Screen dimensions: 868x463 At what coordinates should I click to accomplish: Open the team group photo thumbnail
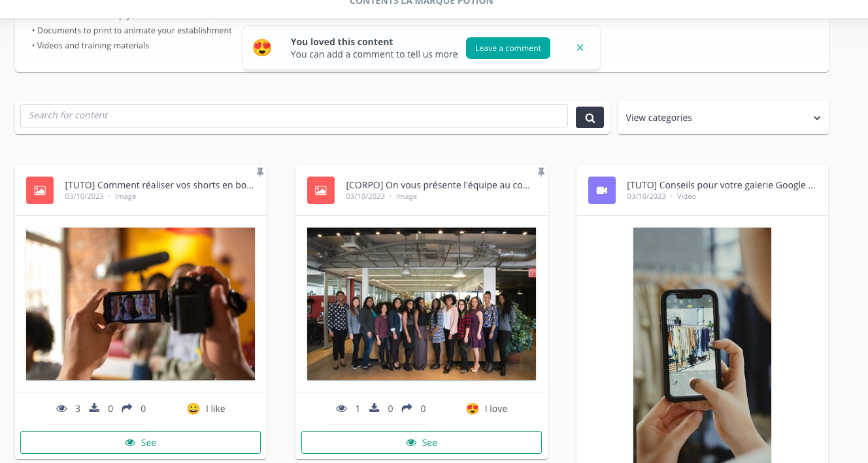(422, 304)
